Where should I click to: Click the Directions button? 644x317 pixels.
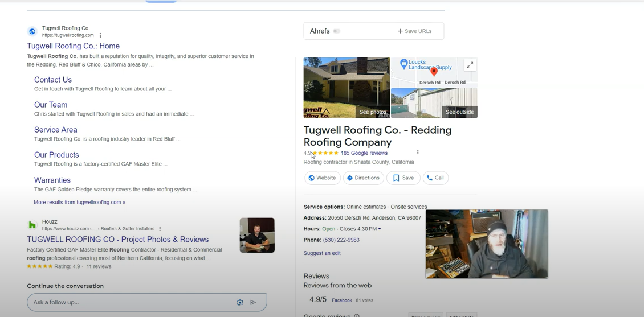pyautogui.click(x=364, y=178)
